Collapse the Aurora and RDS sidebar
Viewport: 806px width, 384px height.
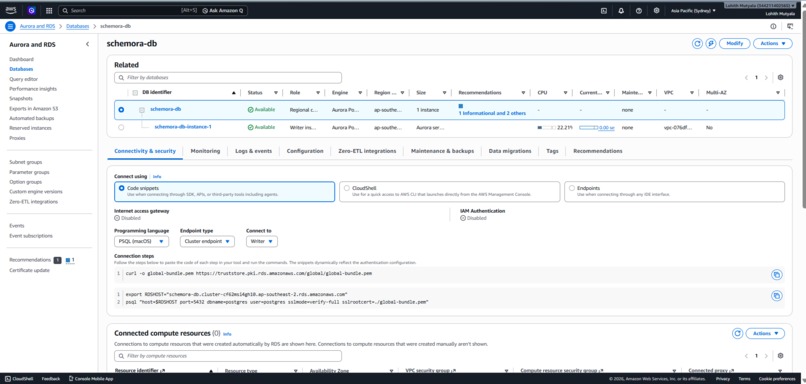[x=87, y=44]
